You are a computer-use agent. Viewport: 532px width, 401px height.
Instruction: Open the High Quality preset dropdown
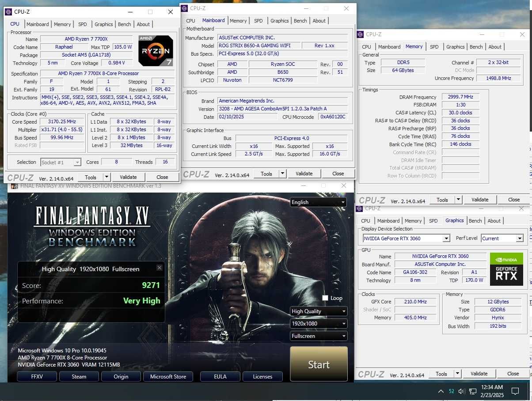319,311
